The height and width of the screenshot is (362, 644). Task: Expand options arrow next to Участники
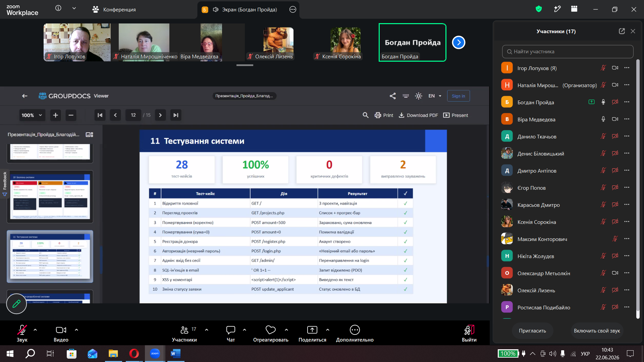click(207, 330)
